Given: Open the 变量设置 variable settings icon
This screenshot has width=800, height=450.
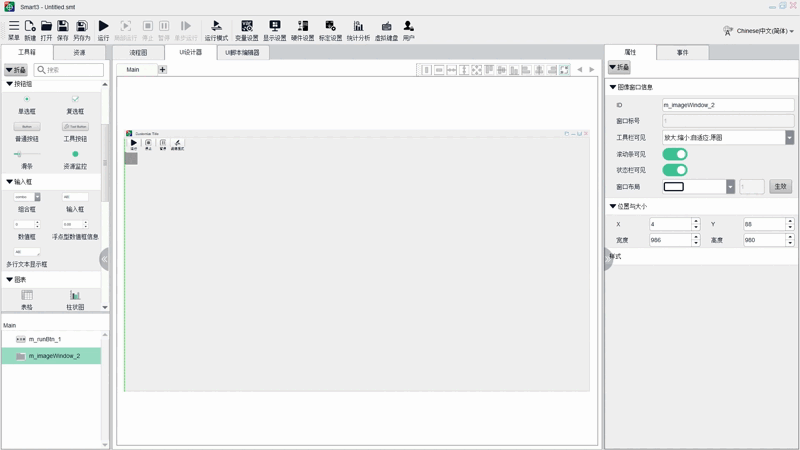Looking at the screenshot, I should point(246,26).
